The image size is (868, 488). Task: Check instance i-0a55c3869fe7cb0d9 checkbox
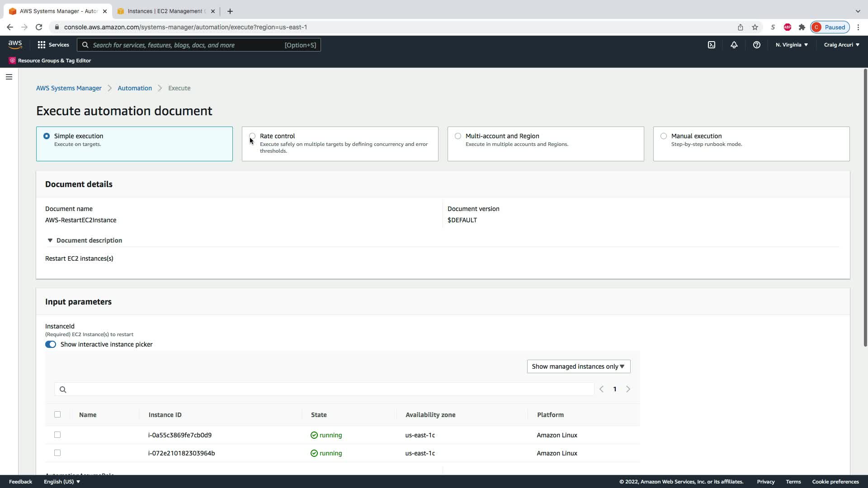pyautogui.click(x=57, y=435)
